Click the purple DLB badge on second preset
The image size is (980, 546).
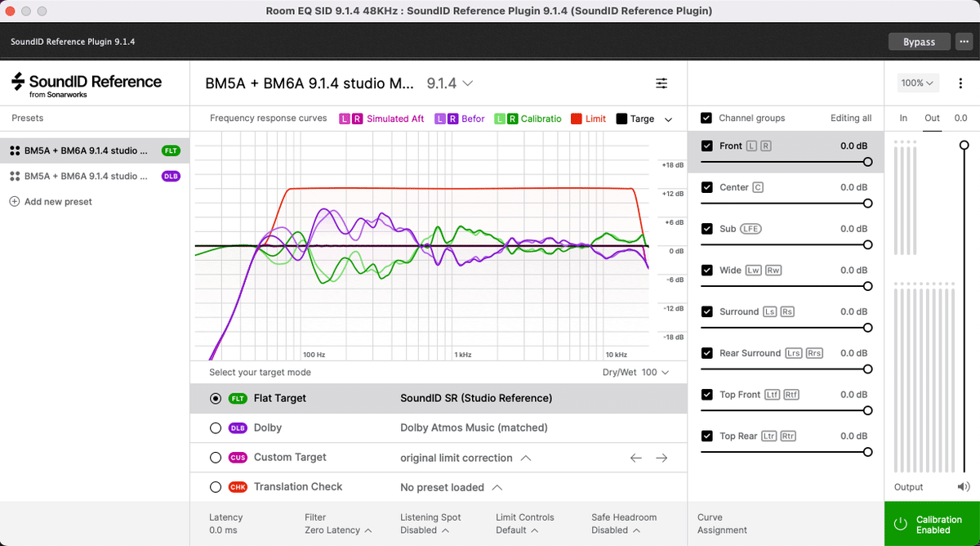[171, 177]
